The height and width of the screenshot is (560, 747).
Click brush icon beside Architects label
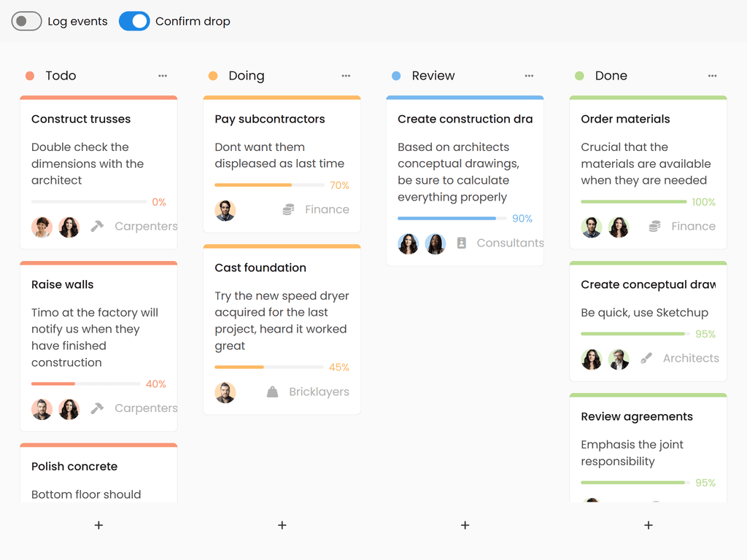[646, 359]
